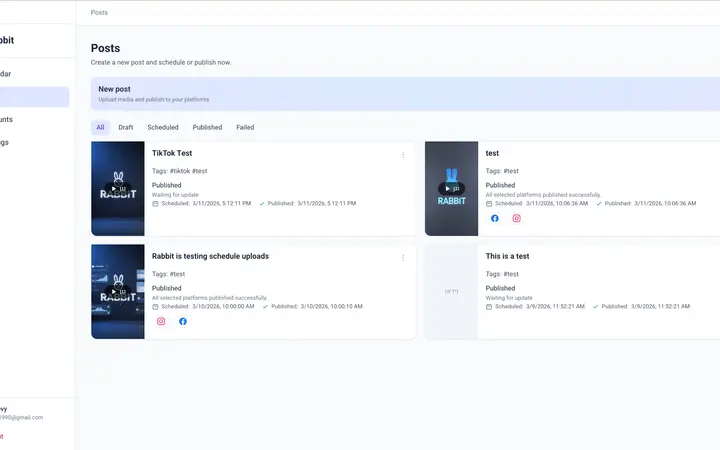Screen dimensions: 720x450
Task: Open three-dot menu on schedule uploads post
Action: [403, 258]
